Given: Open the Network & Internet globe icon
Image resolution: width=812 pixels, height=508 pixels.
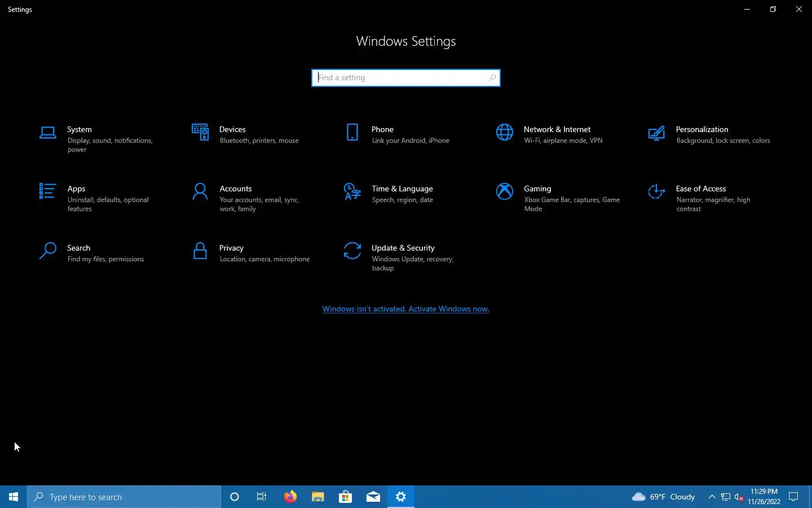Looking at the screenshot, I should coord(505,132).
